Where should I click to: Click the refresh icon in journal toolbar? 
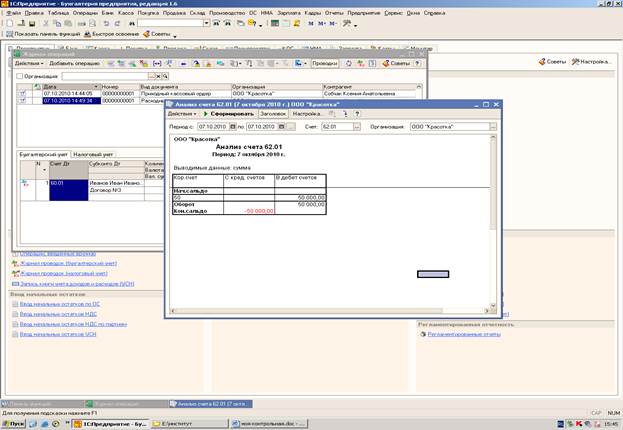pos(348,63)
